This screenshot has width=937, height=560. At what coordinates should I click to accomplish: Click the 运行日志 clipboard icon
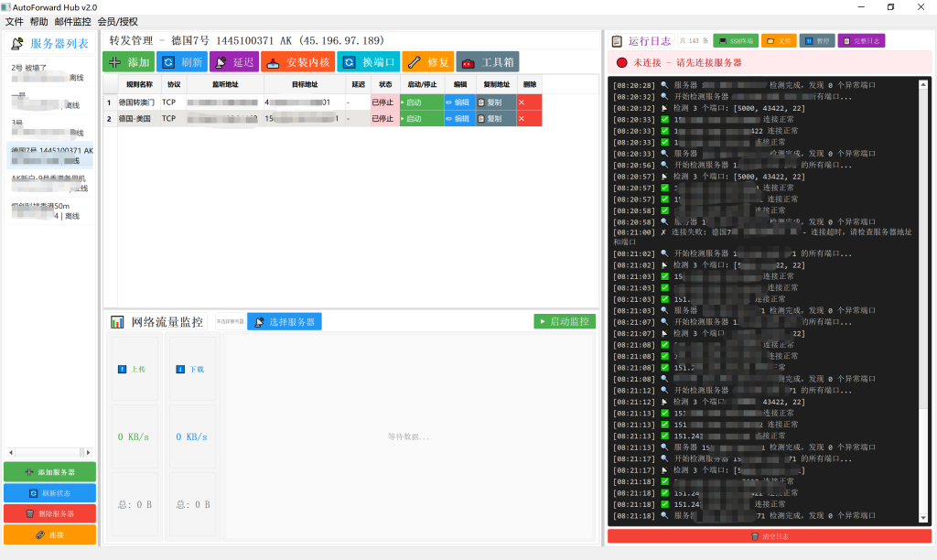618,40
